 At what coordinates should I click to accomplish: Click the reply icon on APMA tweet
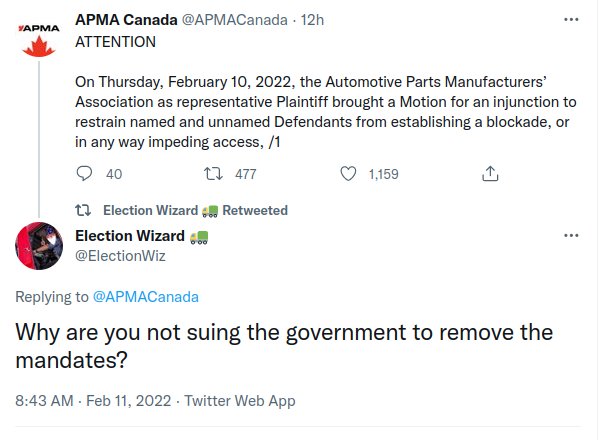tap(85, 174)
